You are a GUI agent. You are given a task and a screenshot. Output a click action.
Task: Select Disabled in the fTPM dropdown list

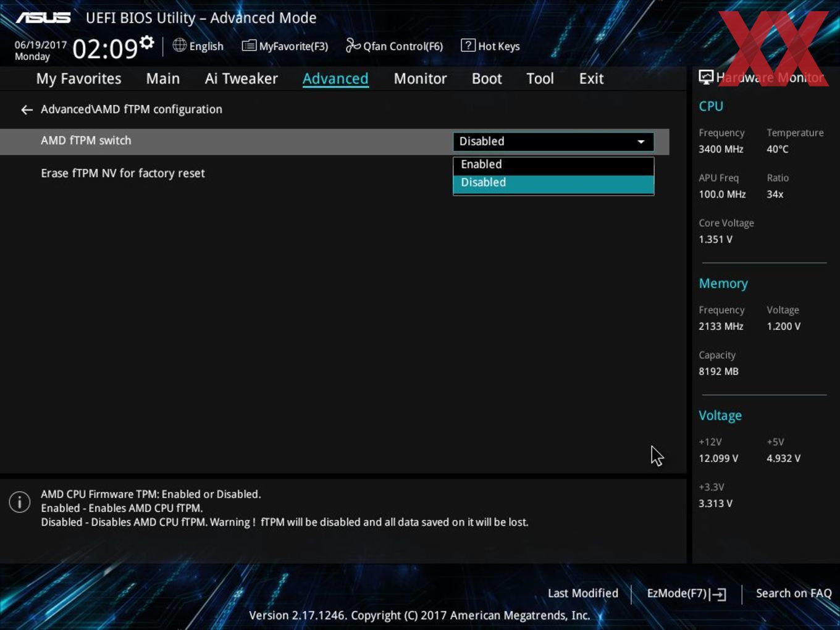[553, 183]
